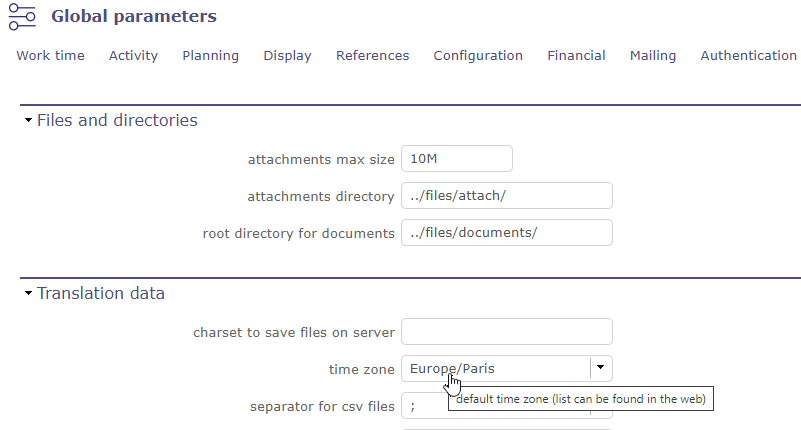Show the Financial tab
This screenshot has width=801, height=430.
576,56
